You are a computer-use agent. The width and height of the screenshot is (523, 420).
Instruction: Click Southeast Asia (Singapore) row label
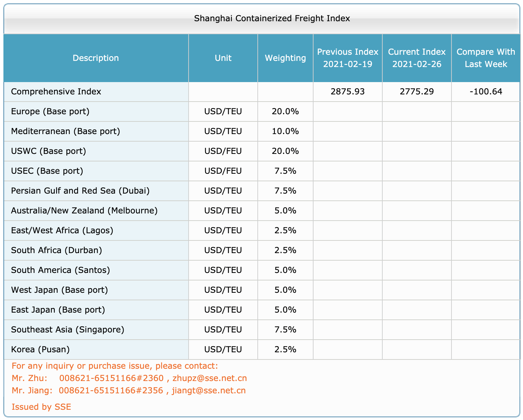68,330
